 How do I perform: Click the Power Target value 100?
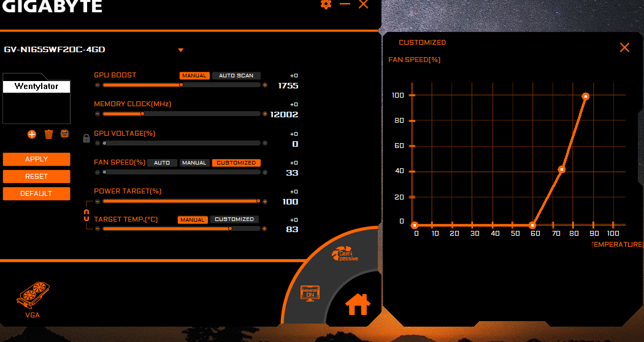[290, 202]
